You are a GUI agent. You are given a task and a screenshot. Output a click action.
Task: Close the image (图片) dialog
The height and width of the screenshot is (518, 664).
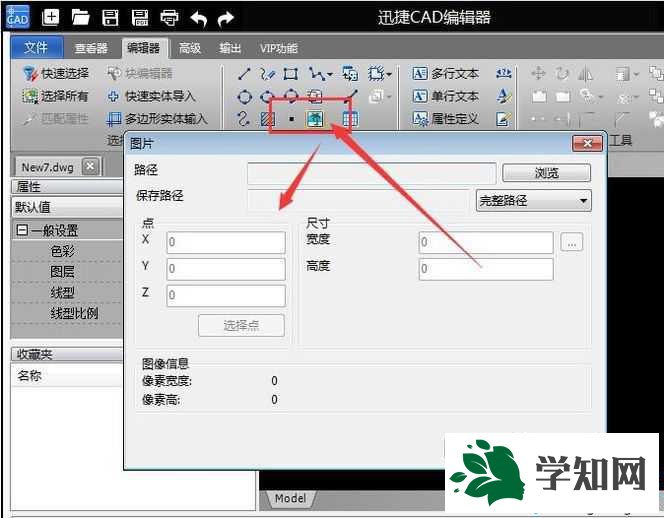click(587, 144)
